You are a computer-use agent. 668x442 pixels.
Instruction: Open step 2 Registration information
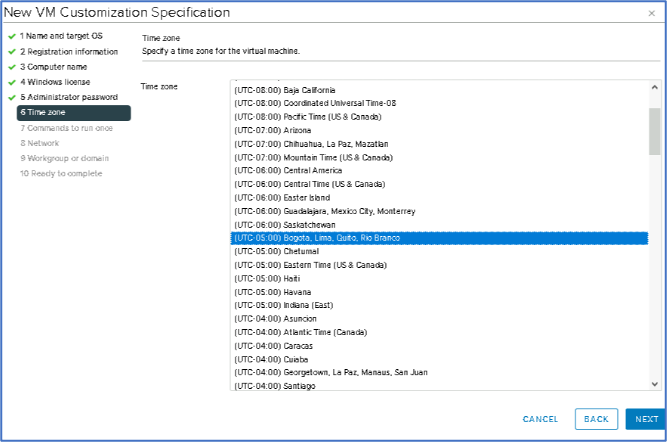[69, 51]
